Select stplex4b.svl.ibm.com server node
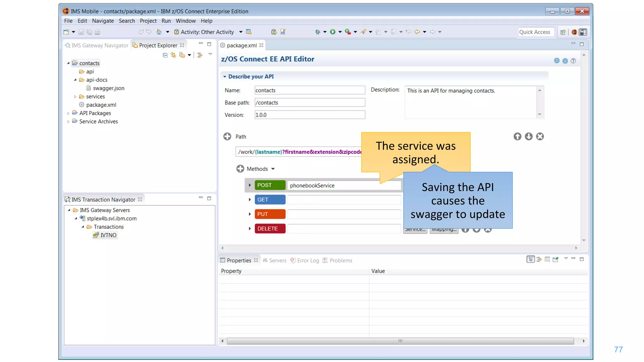 108,218
